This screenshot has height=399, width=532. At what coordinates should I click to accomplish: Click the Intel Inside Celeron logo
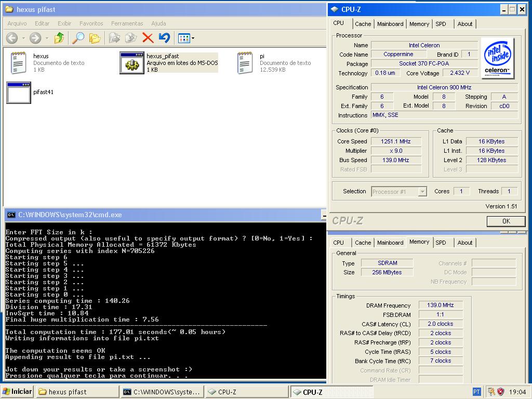pyautogui.click(x=497, y=58)
